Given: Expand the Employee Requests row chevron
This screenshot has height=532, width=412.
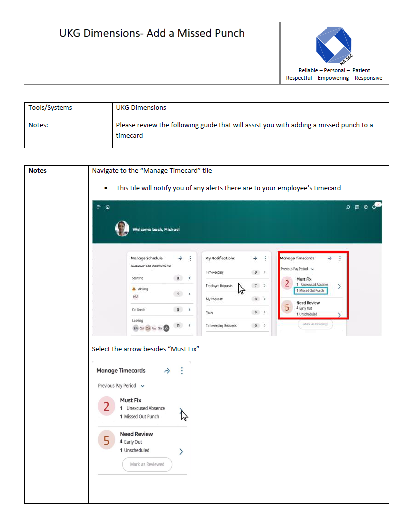Looking at the screenshot, I should pyautogui.click(x=265, y=286).
